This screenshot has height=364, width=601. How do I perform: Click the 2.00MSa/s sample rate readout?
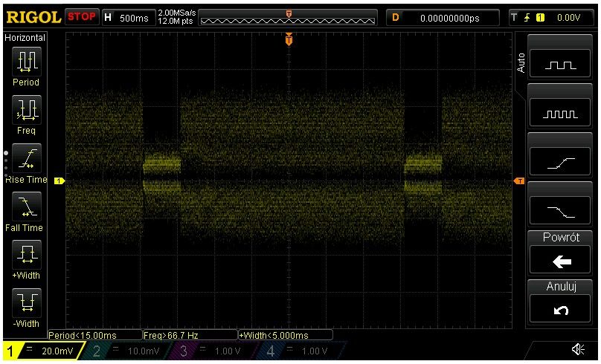[x=177, y=13]
